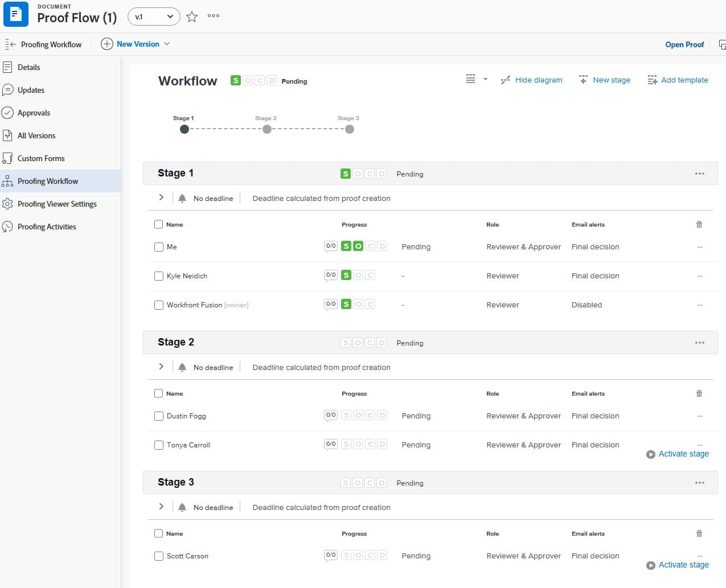
Task: Click the Stage 3 trash delete icon
Action: click(x=699, y=533)
